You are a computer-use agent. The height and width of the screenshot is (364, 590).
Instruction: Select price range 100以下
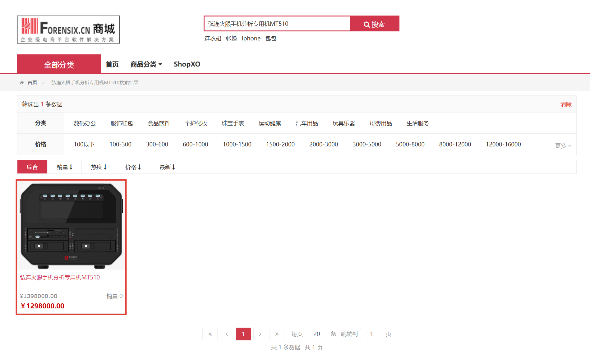coord(84,145)
